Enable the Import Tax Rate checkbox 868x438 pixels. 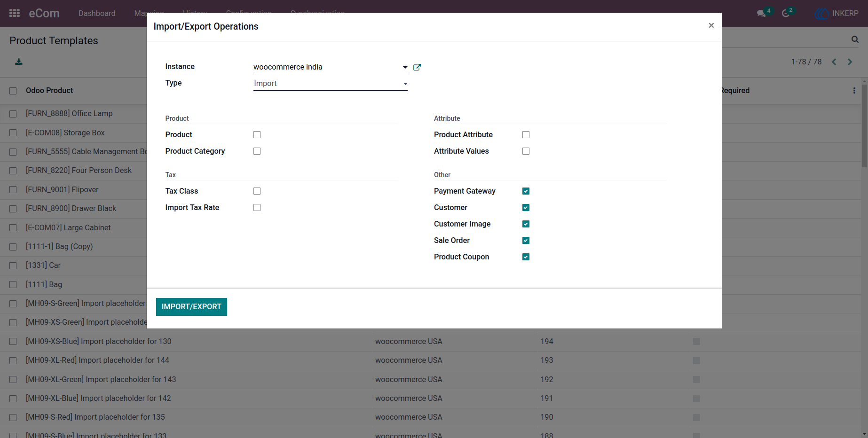tap(257, 207)
